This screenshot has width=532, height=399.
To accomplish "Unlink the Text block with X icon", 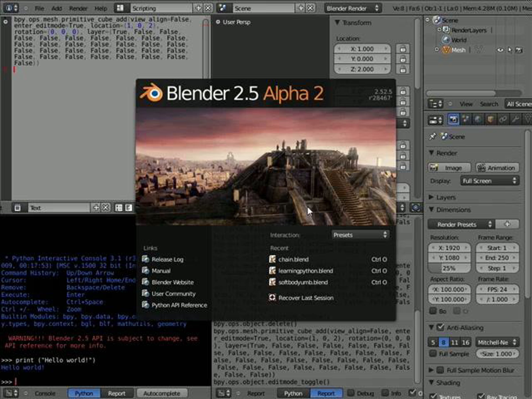I will (106, 208).
